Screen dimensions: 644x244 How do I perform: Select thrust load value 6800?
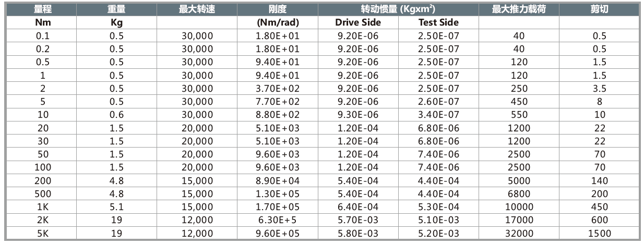[519, 194]
